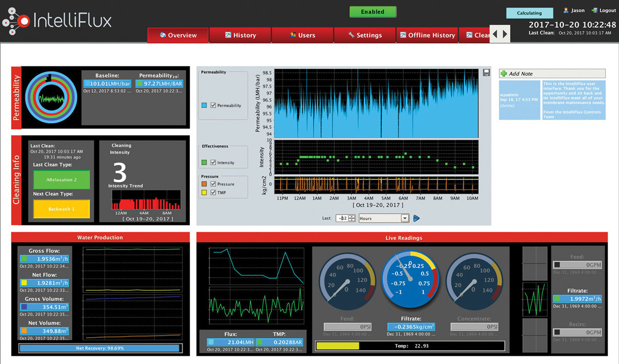This screenshot has width=619, height=364.
Task: Click the delete link on wpadmin note
Action: click(508, 105)
